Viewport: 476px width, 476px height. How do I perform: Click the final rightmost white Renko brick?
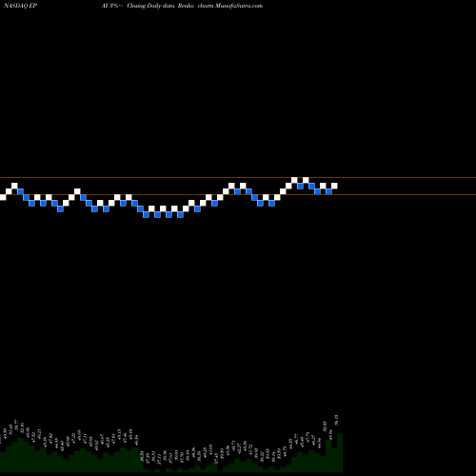coord(334,186)
